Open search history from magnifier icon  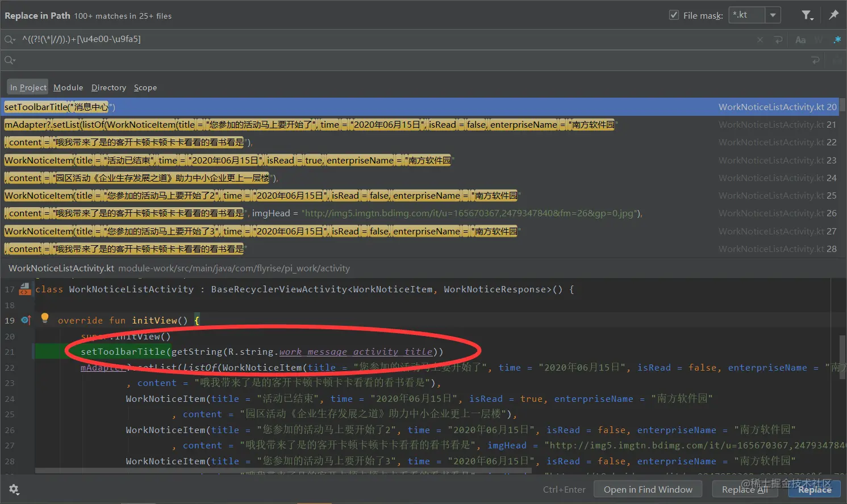[10, 40]
